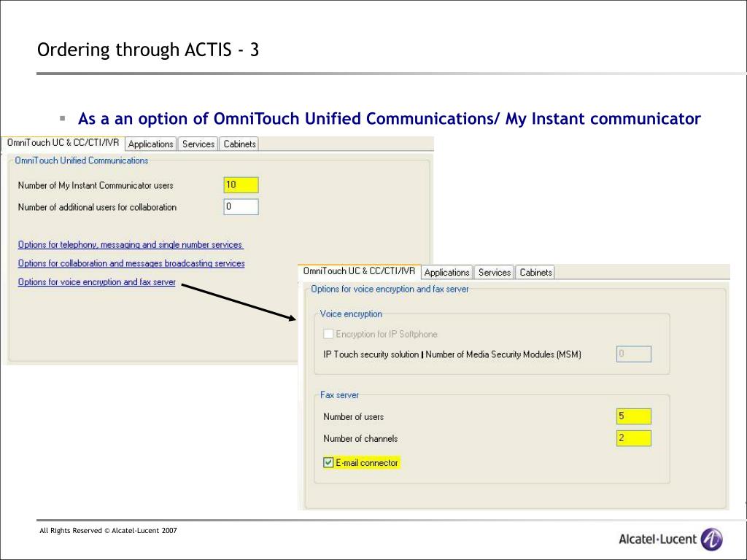The width and height of the screenshot is (747, 560).
Task: Open the Applications tab in the right panel
Action: (x=447, y=273)
